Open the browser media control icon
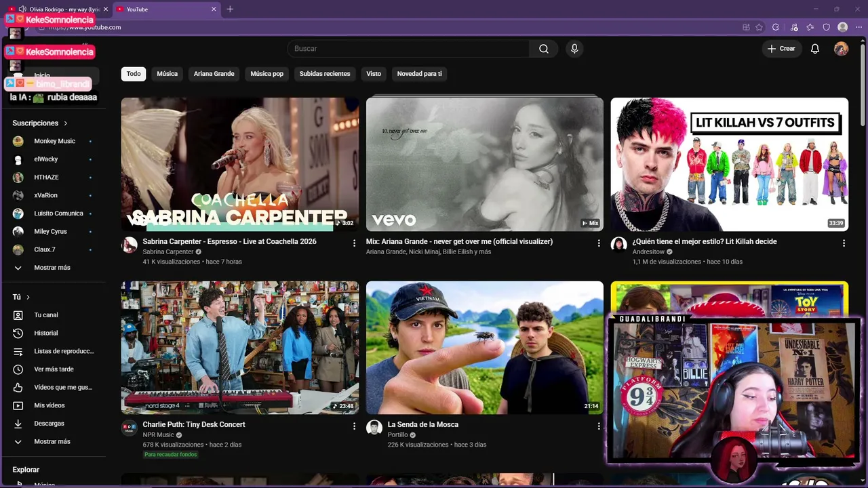 click(x=794, y=27)
